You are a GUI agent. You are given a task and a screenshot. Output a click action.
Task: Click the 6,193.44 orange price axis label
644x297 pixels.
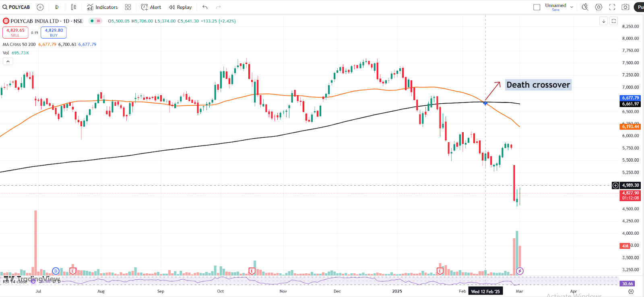(x=630, y=127)
